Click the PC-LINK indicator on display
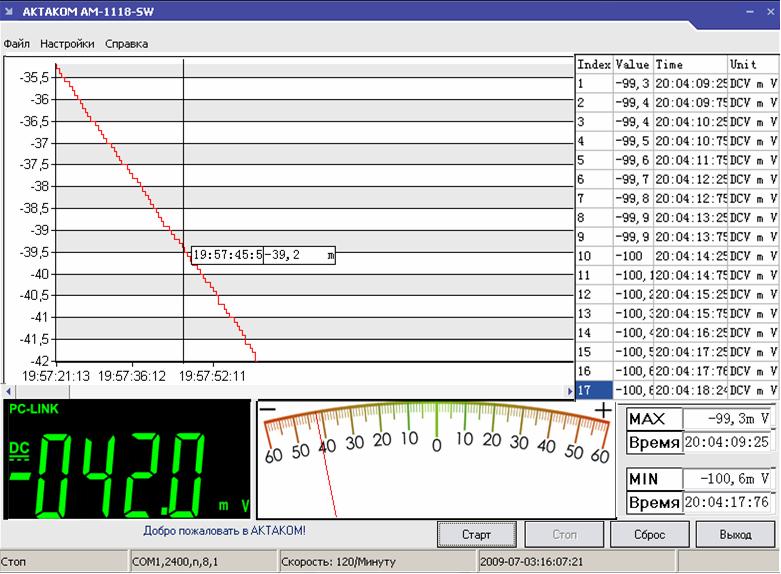This screenshot has width=781, height=574. (x=34, y=409)
